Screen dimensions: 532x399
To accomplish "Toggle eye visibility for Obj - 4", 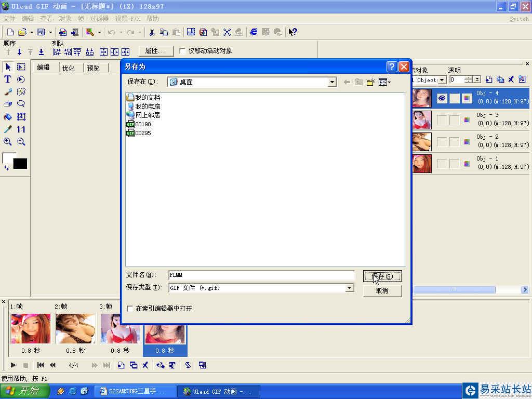I will 442,98.
